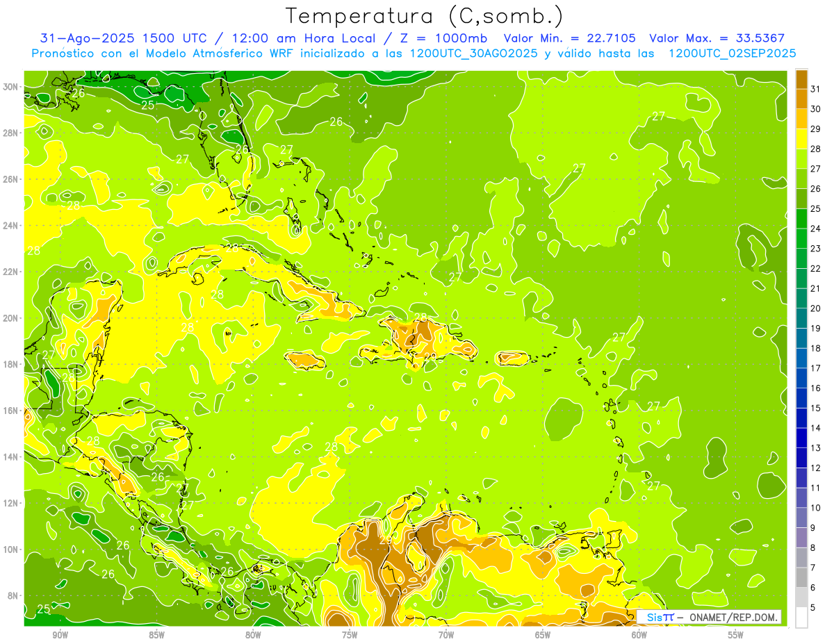Pick the yellow swatch between 28 and 29
This screenshot has height=644, width=834.
[x=801, y=139]
